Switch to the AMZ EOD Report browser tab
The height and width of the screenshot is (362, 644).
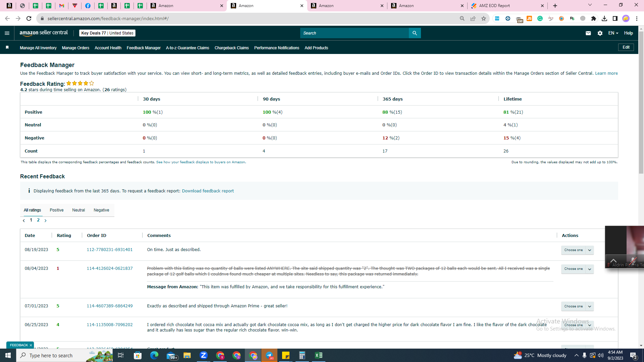tap(507, 6)
